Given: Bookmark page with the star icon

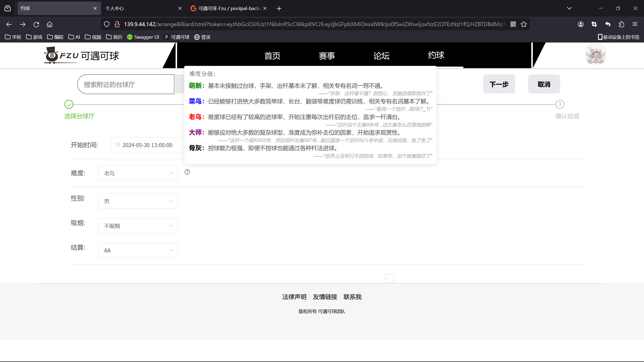Looking at the screenshot, I should 524,24.
